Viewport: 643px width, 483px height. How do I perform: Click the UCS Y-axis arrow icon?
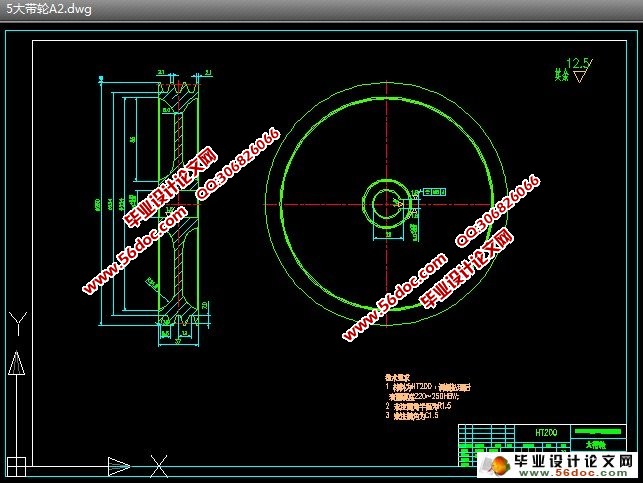pyautogui.click(x=15, y=365)
